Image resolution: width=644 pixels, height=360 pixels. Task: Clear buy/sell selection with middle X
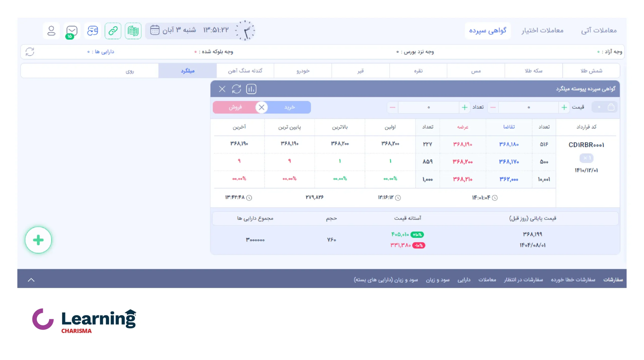click(x=261, y=107)
